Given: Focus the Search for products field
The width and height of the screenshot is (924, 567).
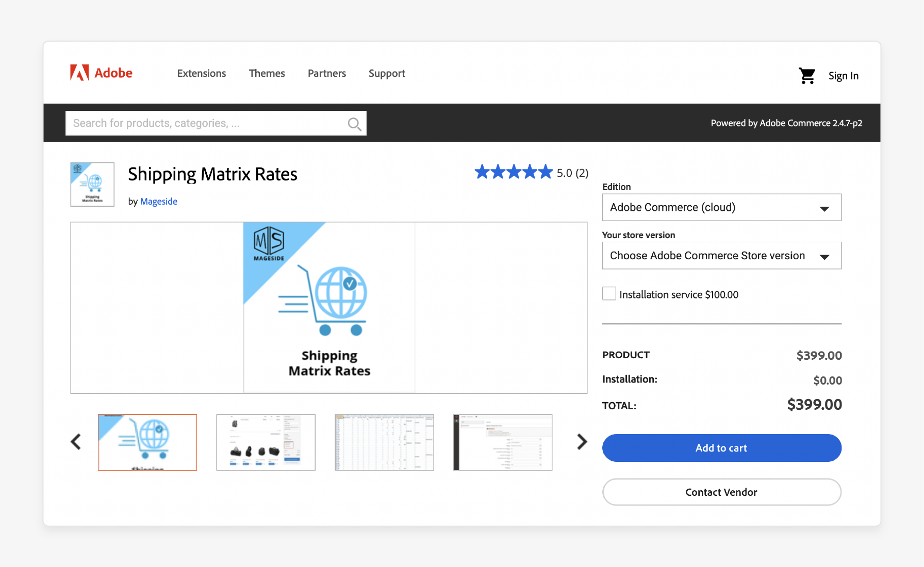Looking at the screenshot, I should point(216,123).
